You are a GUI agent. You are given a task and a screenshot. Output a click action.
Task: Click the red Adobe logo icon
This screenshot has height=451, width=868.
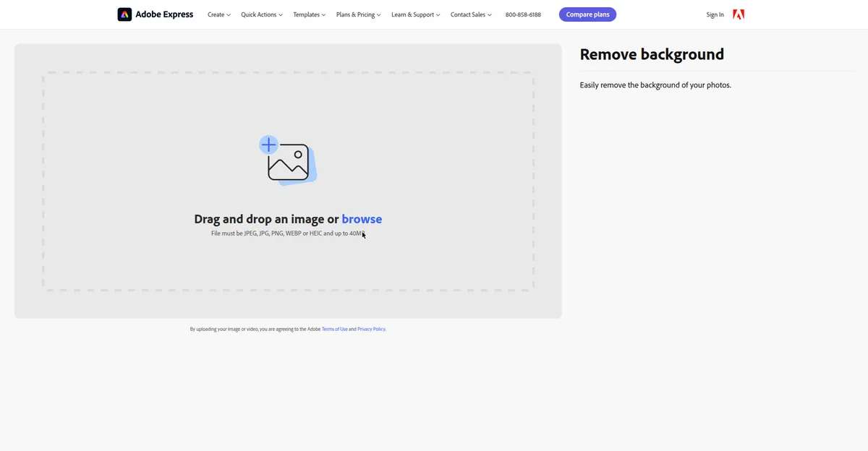coord(739,14)
